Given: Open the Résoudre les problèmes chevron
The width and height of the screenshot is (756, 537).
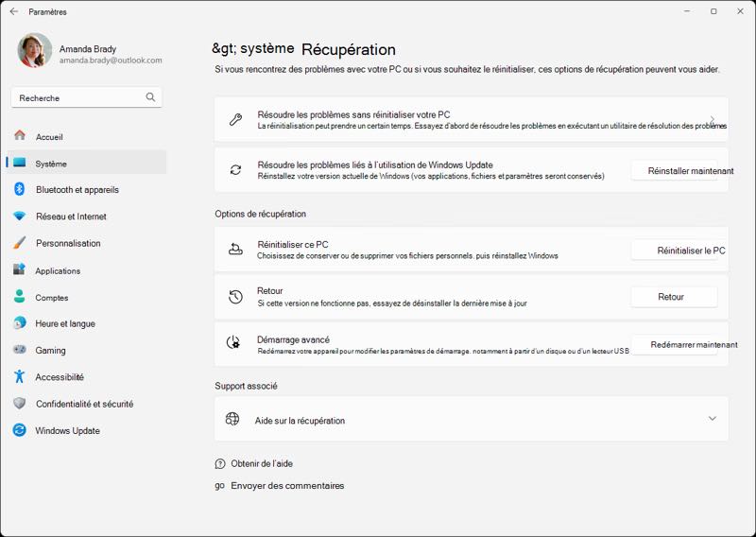Looking at the screenshot, I should (x=713, y=119).
